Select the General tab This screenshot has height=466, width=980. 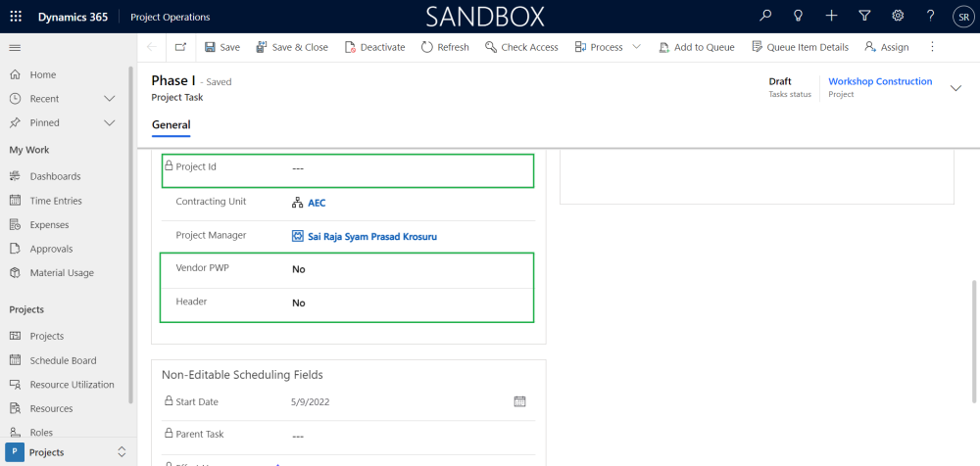(x=171, y=125)
